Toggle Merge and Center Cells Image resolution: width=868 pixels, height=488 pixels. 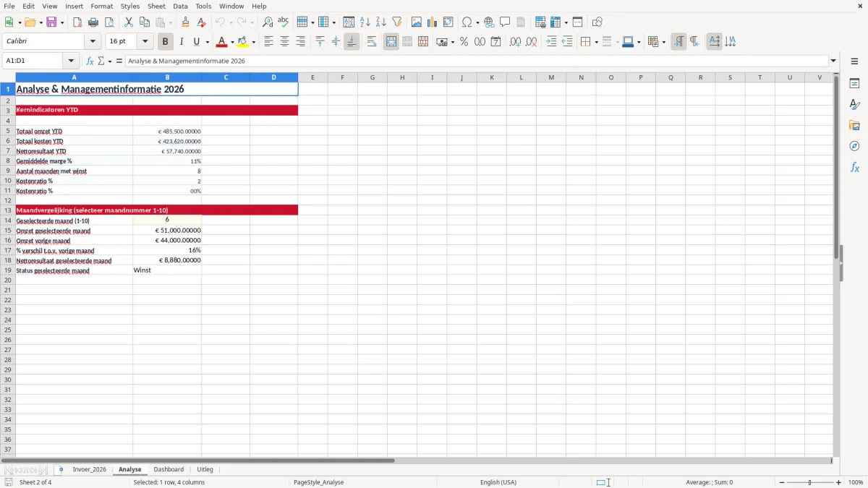(391, 42)
